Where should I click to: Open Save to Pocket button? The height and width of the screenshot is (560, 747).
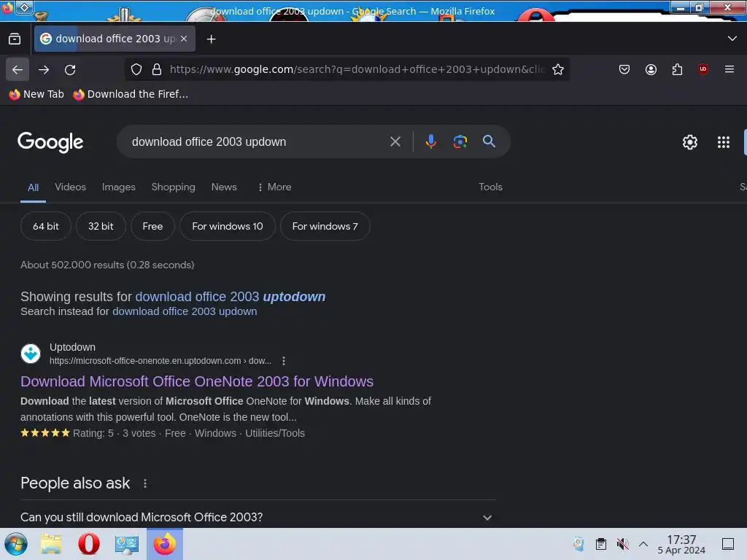[x=624, y=69]
